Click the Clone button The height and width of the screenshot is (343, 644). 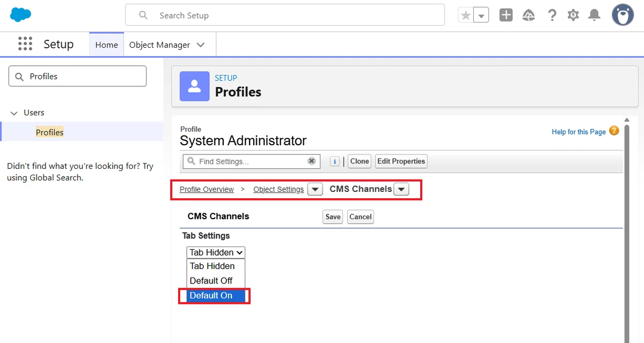[360, 161]
